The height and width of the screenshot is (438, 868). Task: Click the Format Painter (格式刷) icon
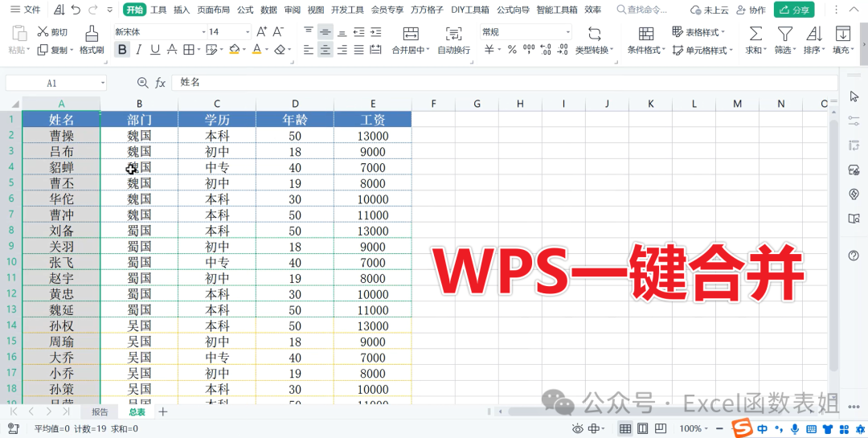coord(92,33)
